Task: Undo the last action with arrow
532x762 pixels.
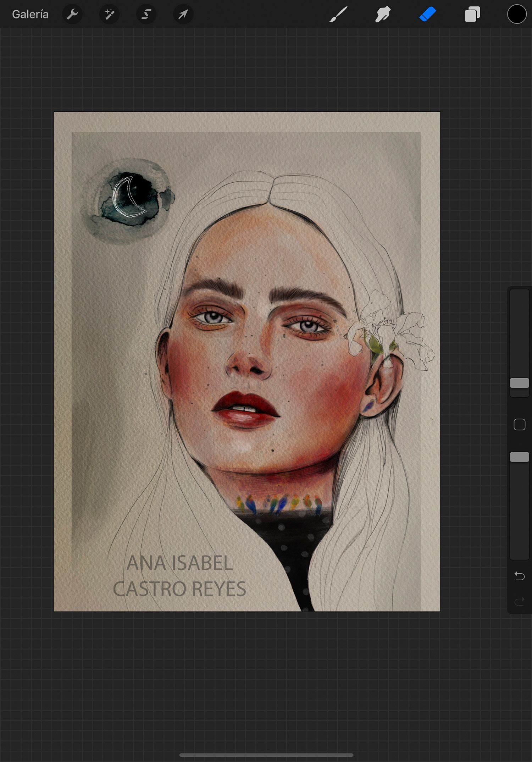Action: tap(520, 576)
